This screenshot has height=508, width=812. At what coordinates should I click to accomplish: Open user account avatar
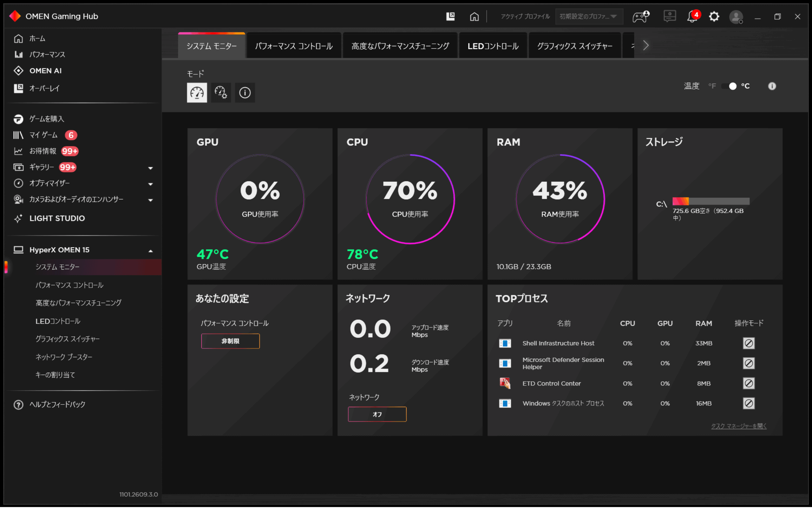pos(736,17)
